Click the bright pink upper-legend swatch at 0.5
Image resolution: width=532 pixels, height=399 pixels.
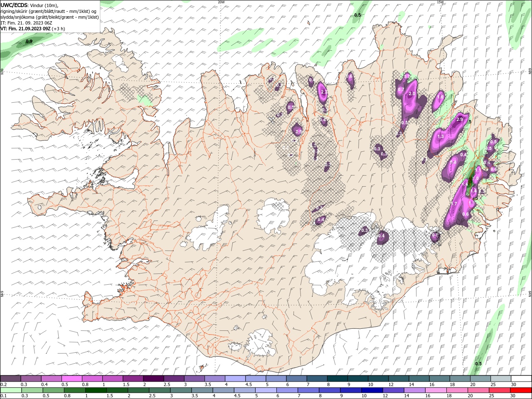(x=71, y=379)
